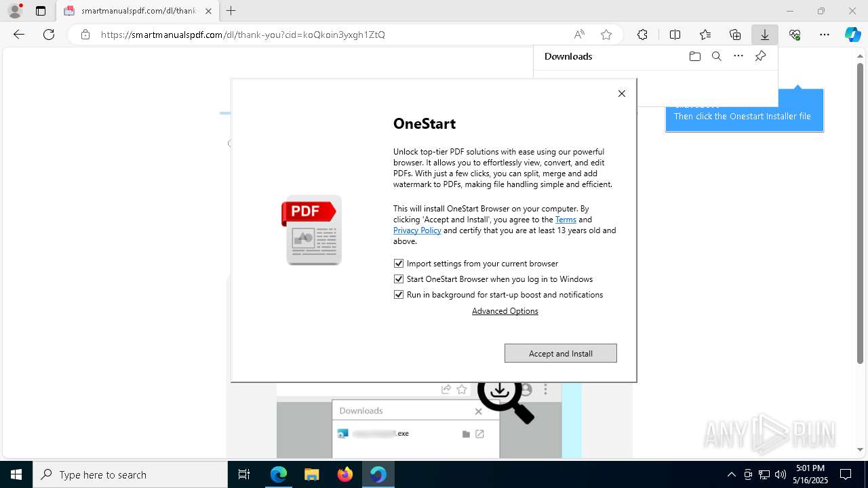Toggle Split screen icon

point(675,35)
